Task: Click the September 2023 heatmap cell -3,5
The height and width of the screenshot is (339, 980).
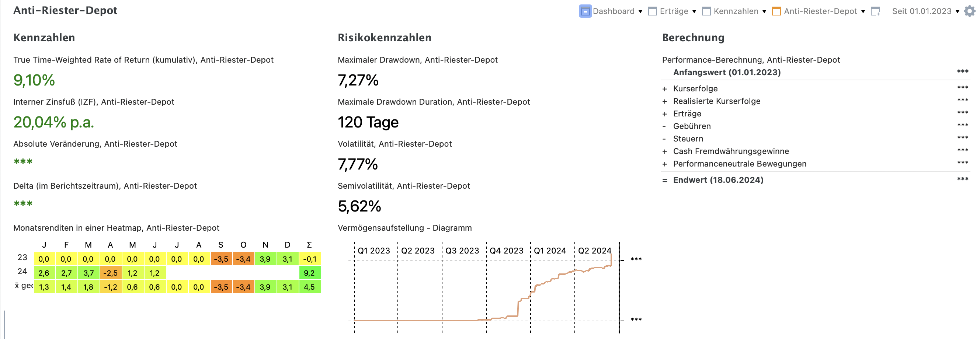Action: coord(221,259)
